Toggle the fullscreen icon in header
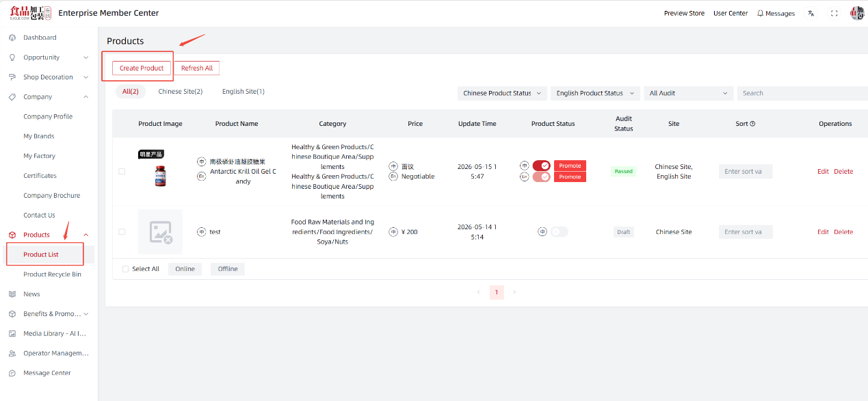The image size is (868, 401). pyautogui.click(x=834, y=13)
